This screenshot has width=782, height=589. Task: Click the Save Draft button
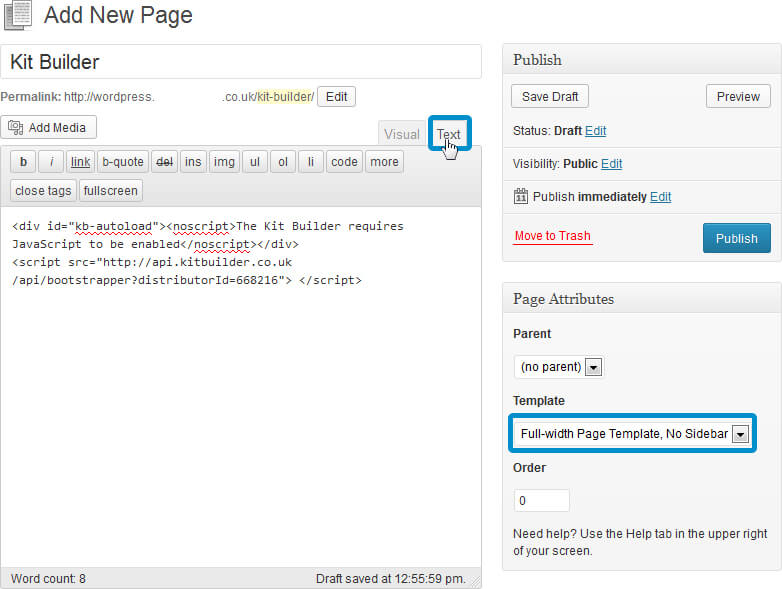(550, 96)
